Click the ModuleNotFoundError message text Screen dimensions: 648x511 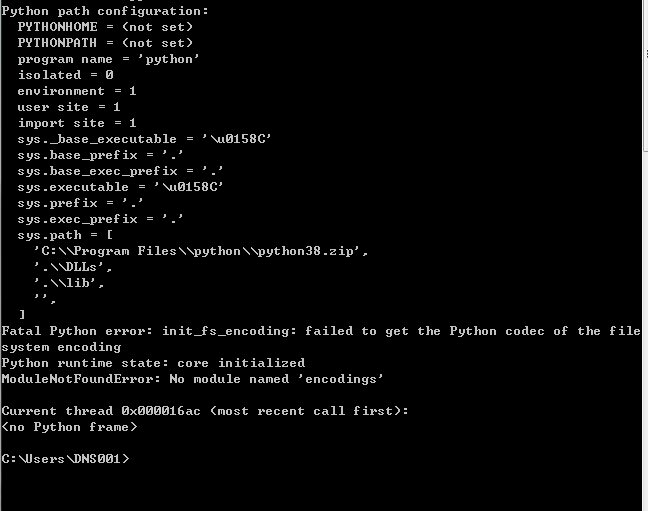tap(193, 379)
